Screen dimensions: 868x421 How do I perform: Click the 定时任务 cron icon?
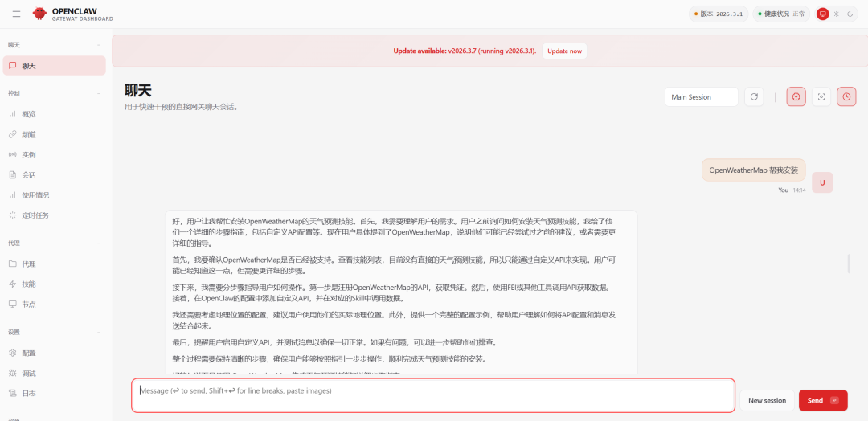tap(13, 215)
